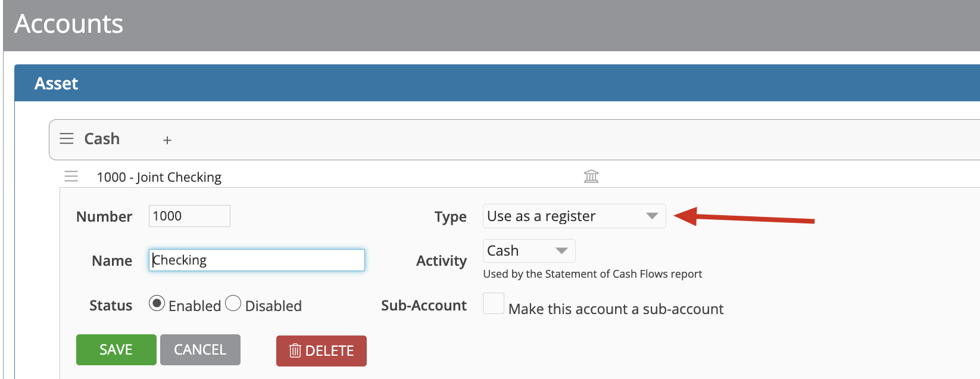Cancel editing the Checking account
The image size is (980, 379).
200,350
